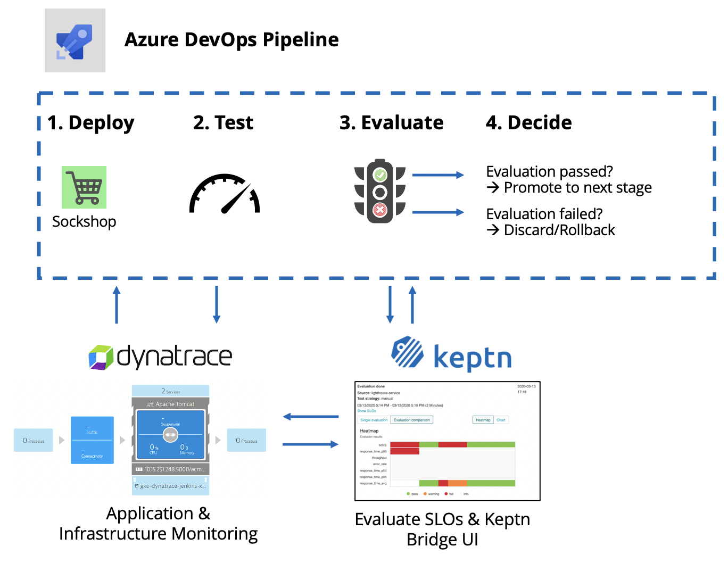
Task: Click the 1. Deploy step heading
Action: coord(91,123)
